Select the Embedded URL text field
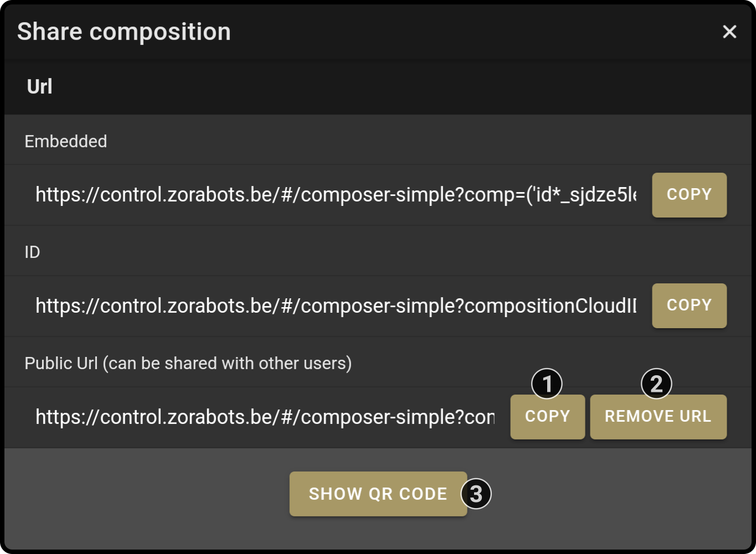Image resolution: width=756 pixels, height=554 pixels. coord(336,195)
